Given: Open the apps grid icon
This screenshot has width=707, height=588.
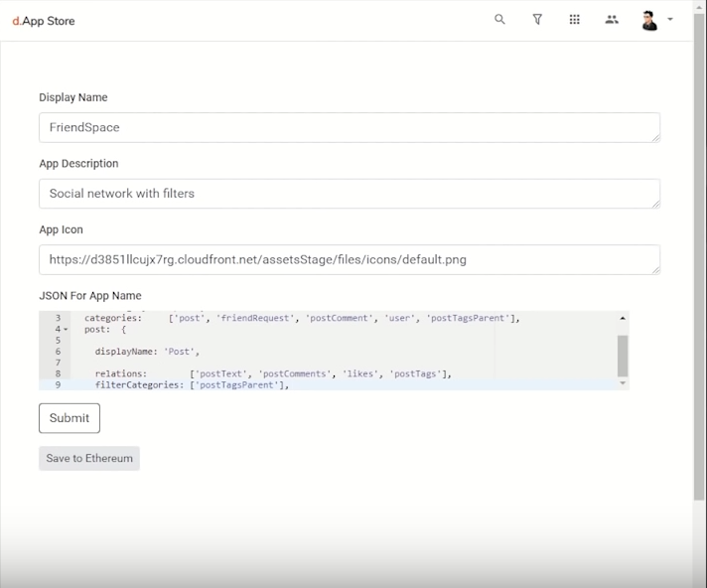Looking at the screenshot, I should pos(574,19).
